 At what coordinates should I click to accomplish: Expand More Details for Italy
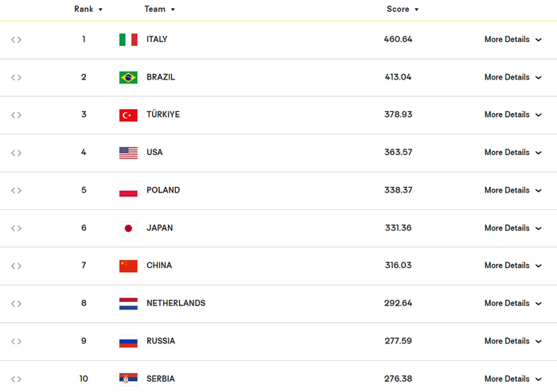pyautogui.click(x=513, y=40)
